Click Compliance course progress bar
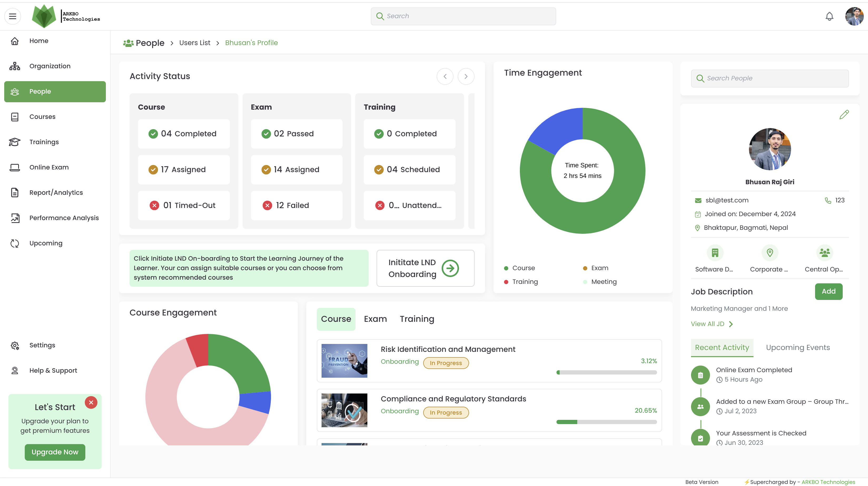 (606, 422)
